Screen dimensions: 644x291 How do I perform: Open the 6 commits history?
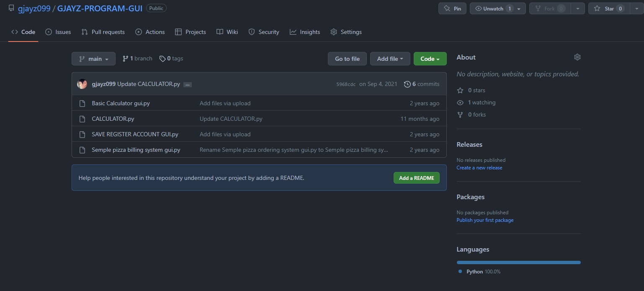coord(422,84)
